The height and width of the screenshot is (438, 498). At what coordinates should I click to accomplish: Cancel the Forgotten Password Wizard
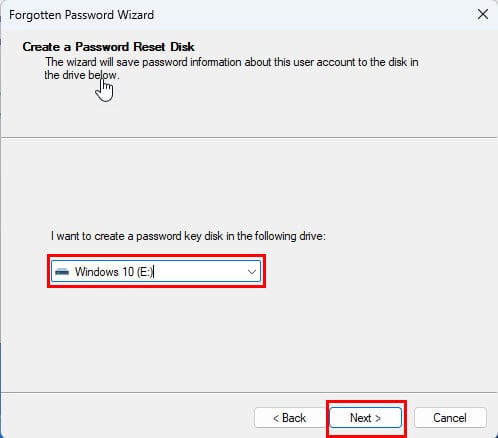click(450, 418)
